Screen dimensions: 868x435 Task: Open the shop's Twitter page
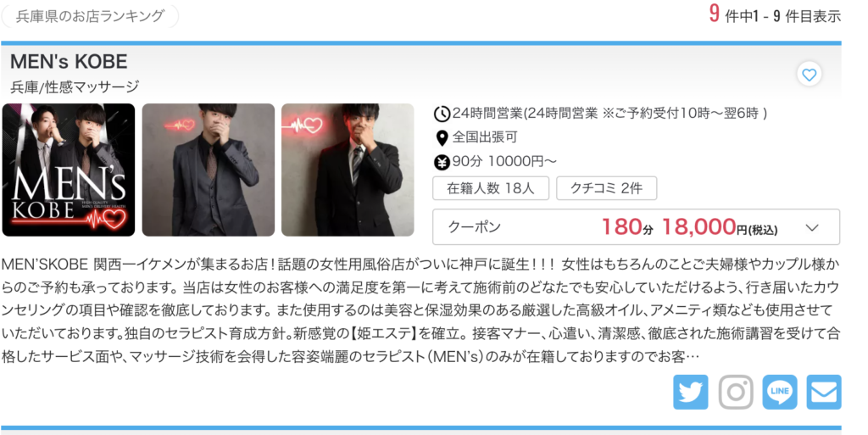point(690,392)
